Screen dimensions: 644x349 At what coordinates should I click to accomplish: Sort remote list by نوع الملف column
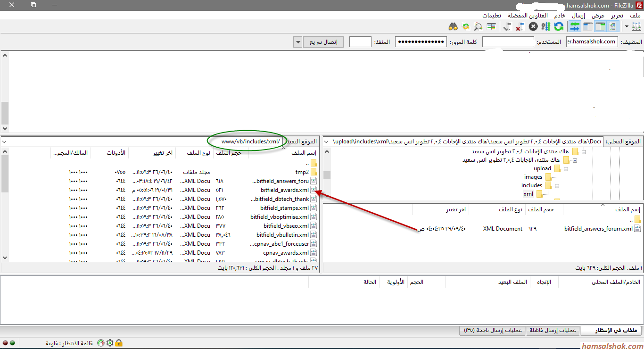pos(195,153)
